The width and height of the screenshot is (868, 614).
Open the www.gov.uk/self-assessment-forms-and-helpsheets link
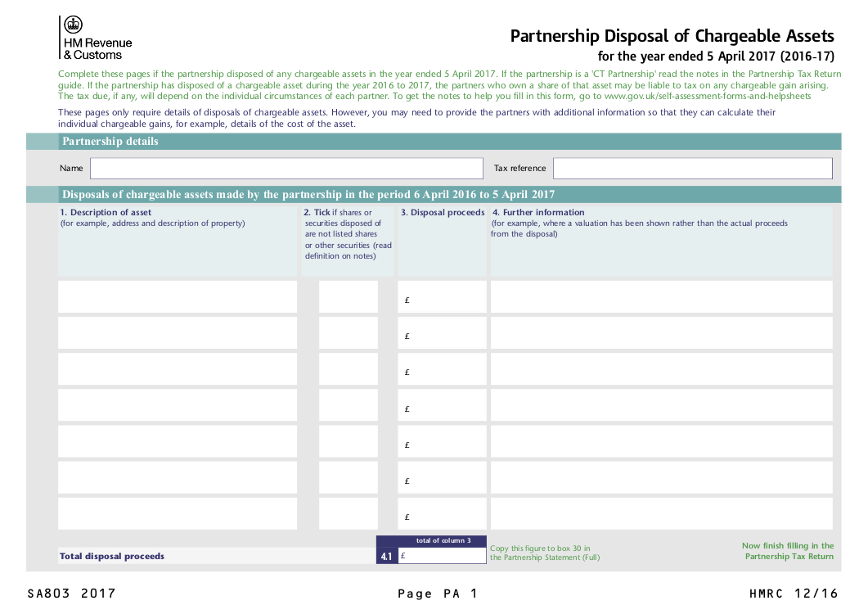point(708,96)
